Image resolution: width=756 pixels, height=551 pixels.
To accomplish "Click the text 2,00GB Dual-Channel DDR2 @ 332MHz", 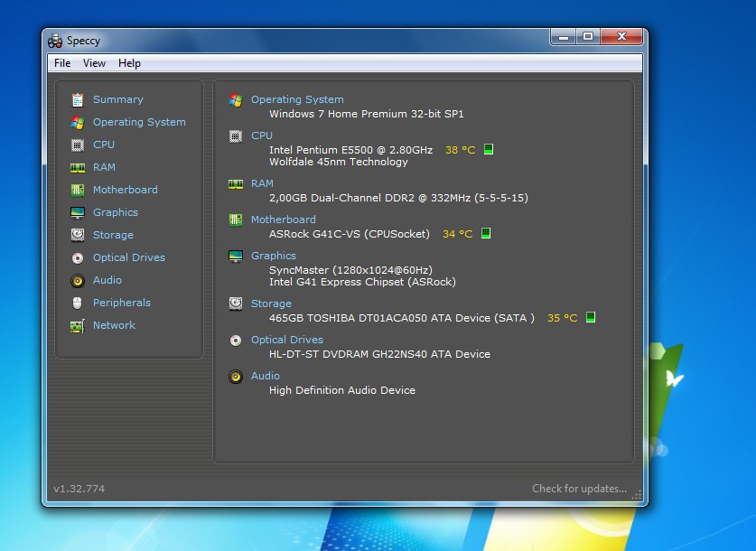I will click(369, 198).
